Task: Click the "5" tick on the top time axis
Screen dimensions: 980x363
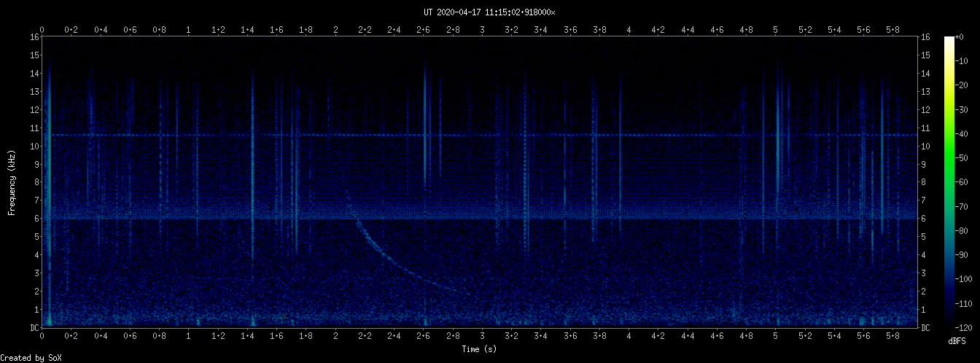Action: (x=776, y=30)
